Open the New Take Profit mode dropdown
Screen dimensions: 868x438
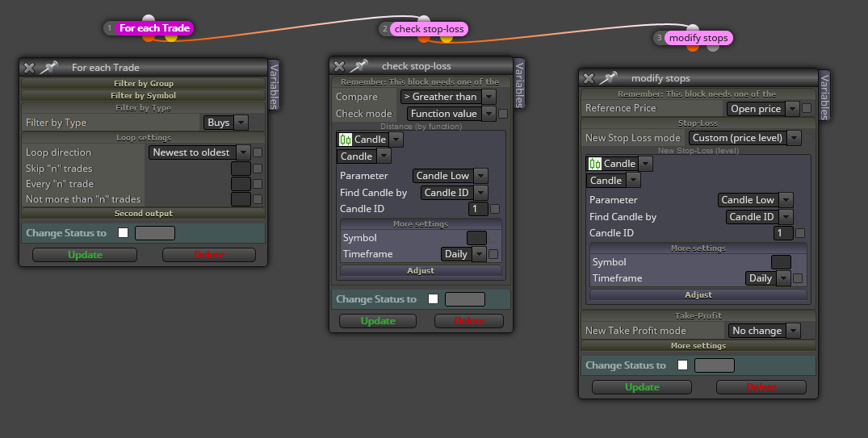[x=764, y=331]
